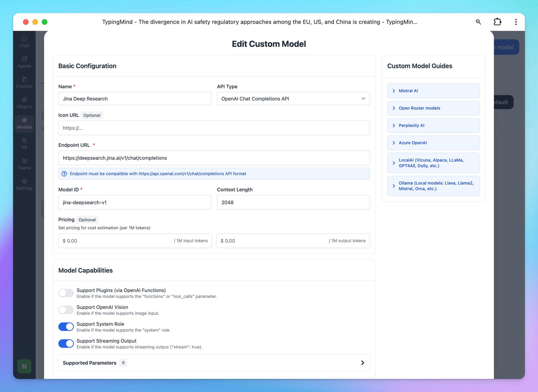Expand the Mistral AI guide
This screenshot has height=392, width=538.
(x=433, y=91)
